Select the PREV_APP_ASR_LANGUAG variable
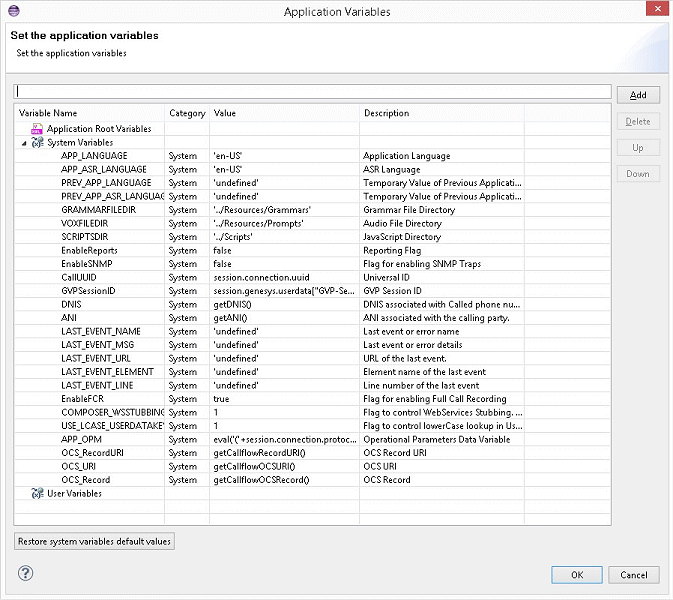Screen dimensions: 673x600 (112, 197)
